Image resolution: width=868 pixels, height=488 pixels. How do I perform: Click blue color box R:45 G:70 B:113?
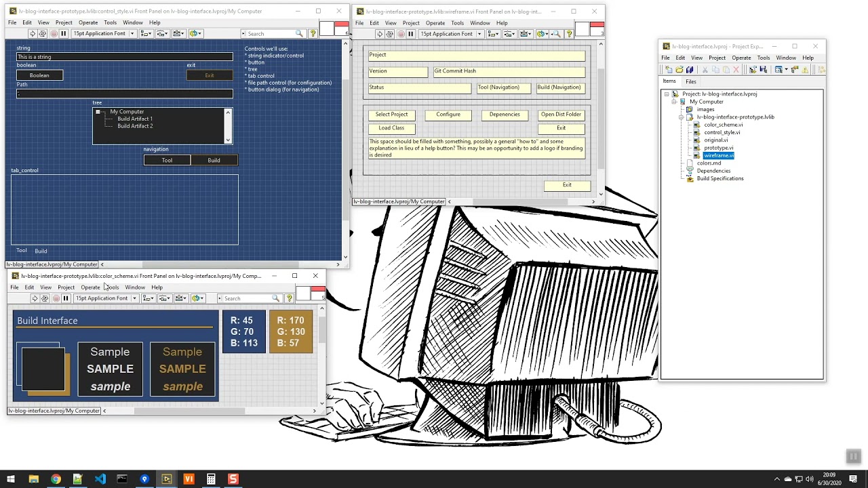pyautogui.click(x=244, y=331)
